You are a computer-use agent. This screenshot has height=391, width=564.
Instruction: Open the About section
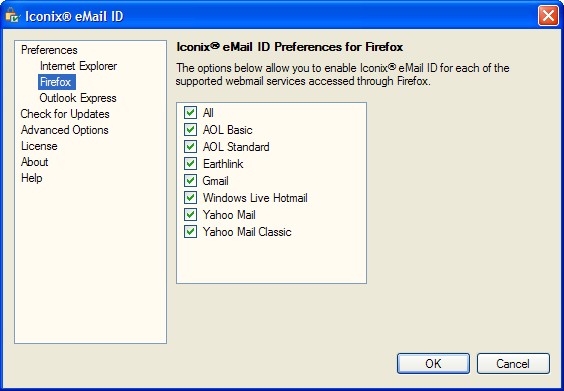tap(35, 162)
